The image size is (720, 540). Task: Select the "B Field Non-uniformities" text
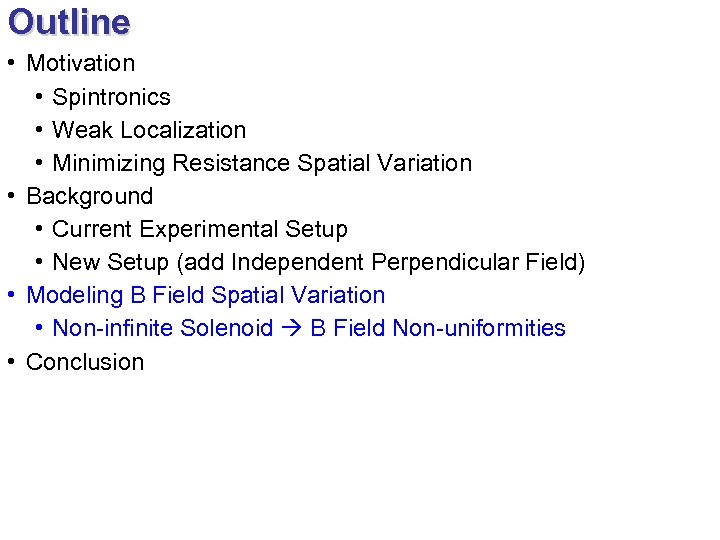point(438,328)
